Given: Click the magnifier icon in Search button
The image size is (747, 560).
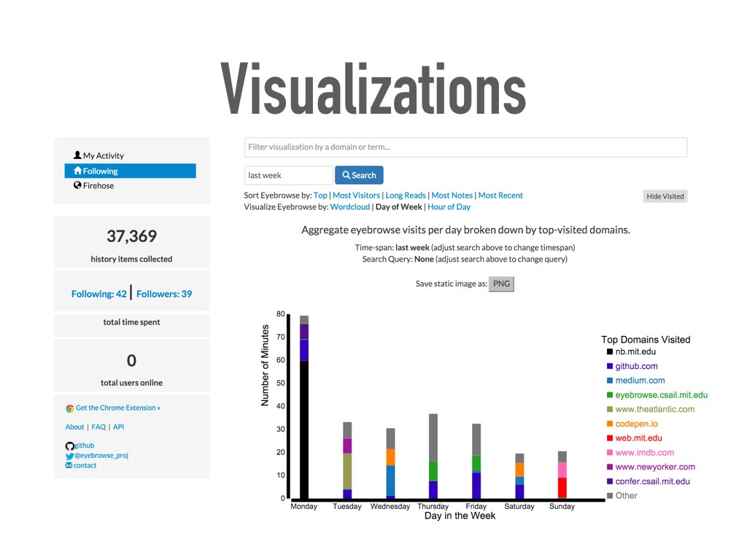Looking at the screenshot, I should tap(347, 175).
